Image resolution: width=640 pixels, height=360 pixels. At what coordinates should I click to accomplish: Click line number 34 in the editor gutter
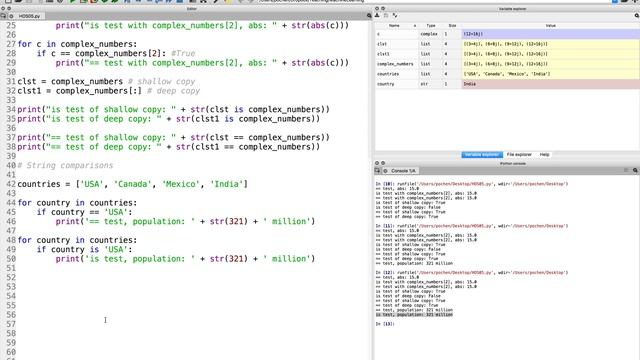[x=11, y=109]
